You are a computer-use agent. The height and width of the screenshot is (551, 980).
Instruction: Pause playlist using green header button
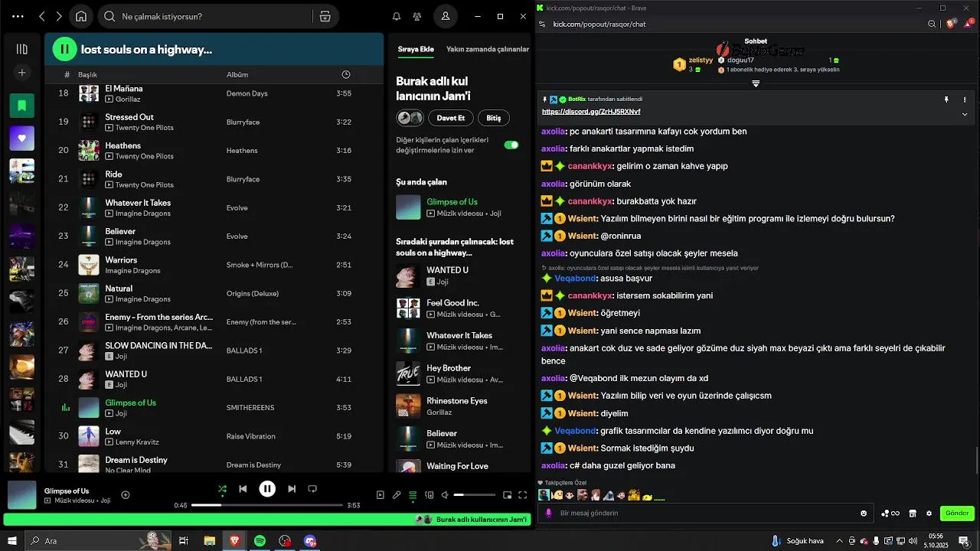point(64,49)
